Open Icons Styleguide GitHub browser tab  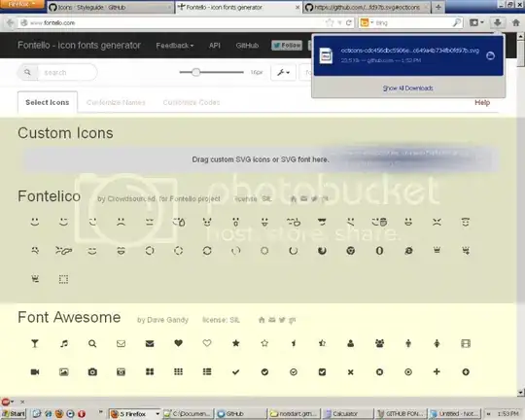click(110, 8)
